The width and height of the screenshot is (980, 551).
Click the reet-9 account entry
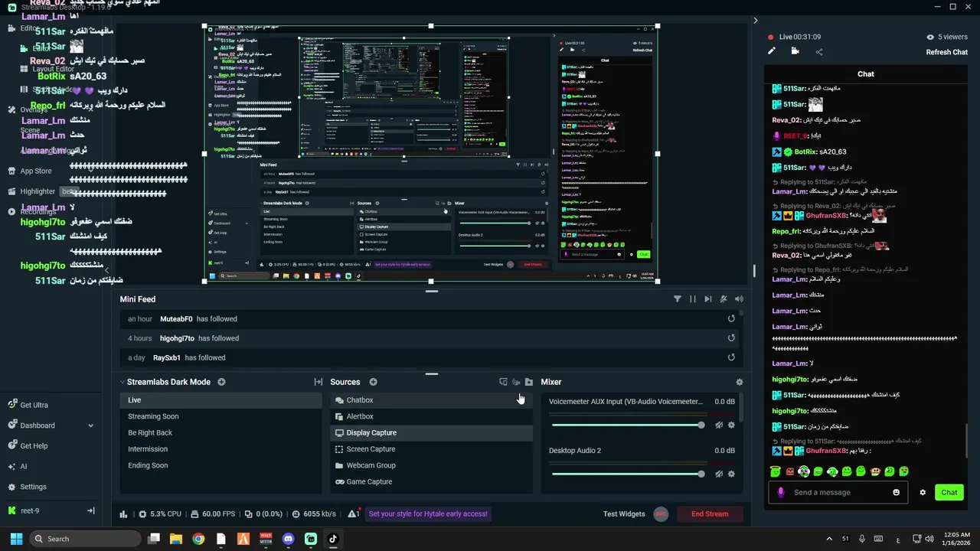24,510
